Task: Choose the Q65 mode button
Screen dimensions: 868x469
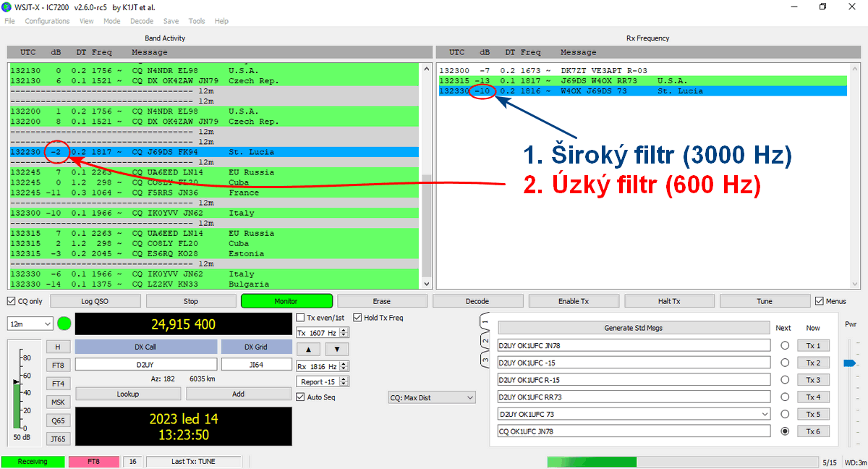Action: point(57,421)
